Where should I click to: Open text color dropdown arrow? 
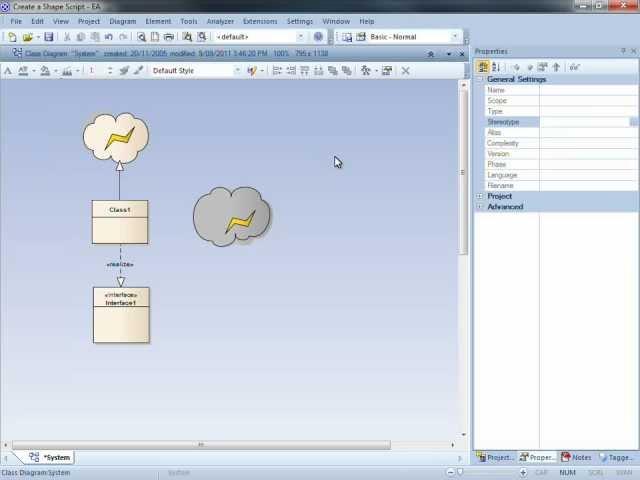click(34, 71)
